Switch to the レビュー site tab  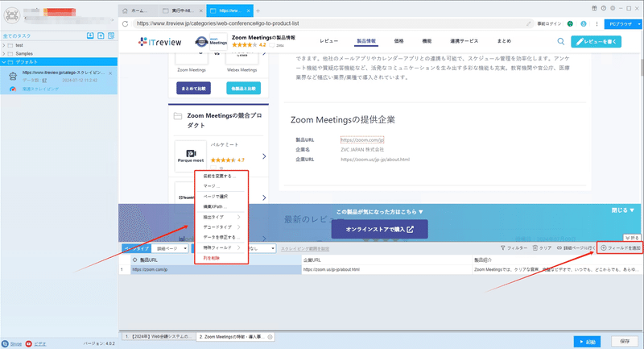[x=328, y=41]
